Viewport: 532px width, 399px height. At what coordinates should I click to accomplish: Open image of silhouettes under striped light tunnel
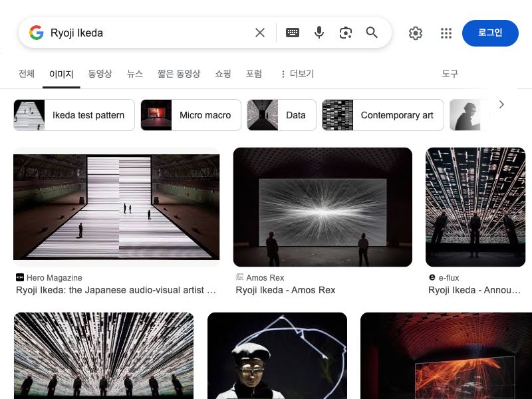[104, 356]
